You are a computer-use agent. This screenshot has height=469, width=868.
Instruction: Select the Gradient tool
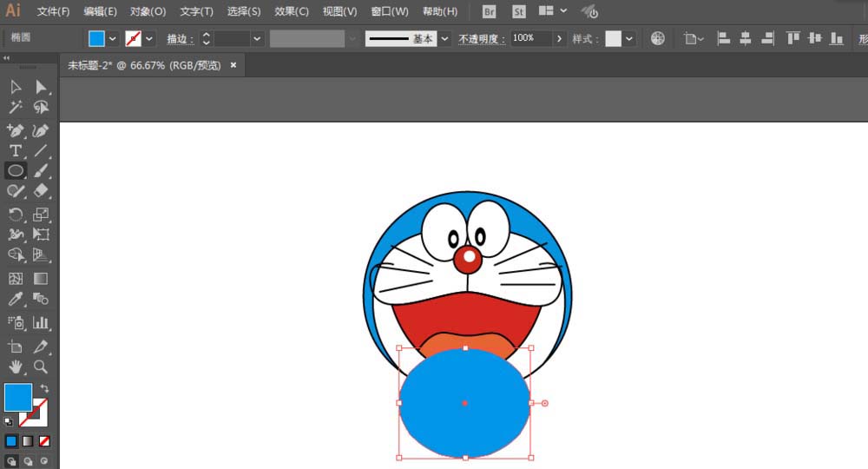pos(41,279)
